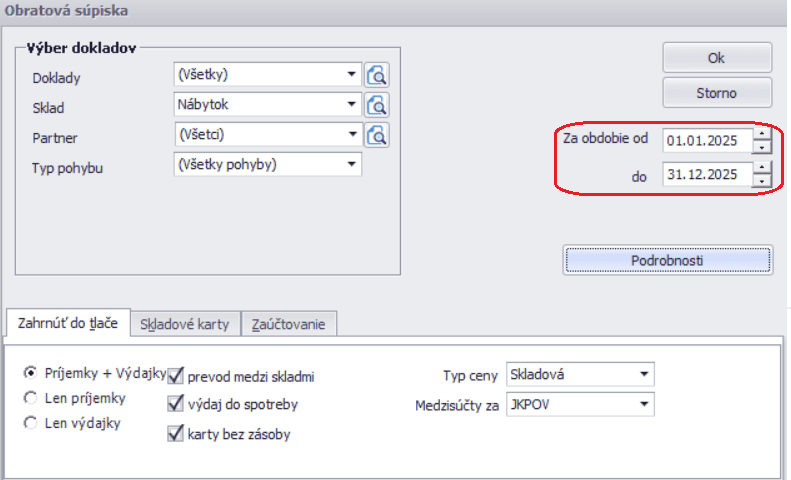This screenshot has width=791, height=480.
Task: Open the Zaúčtovanie tab
Action: (290, 324)
